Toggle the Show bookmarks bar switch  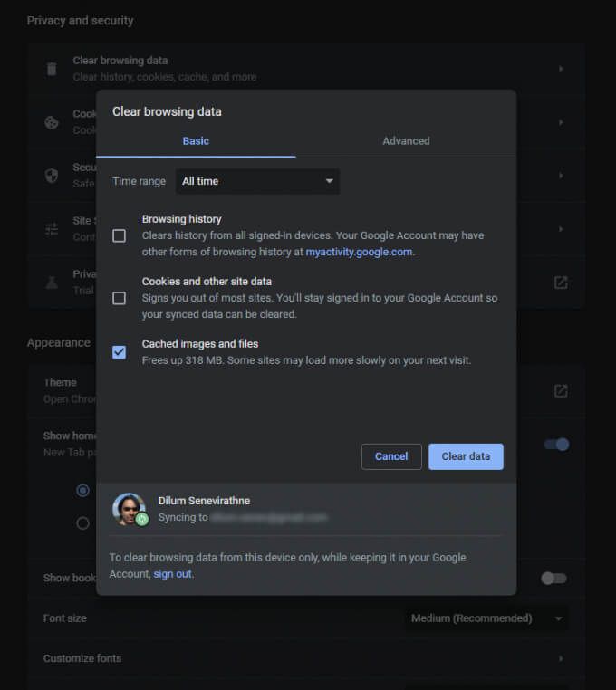pos(553,579)
